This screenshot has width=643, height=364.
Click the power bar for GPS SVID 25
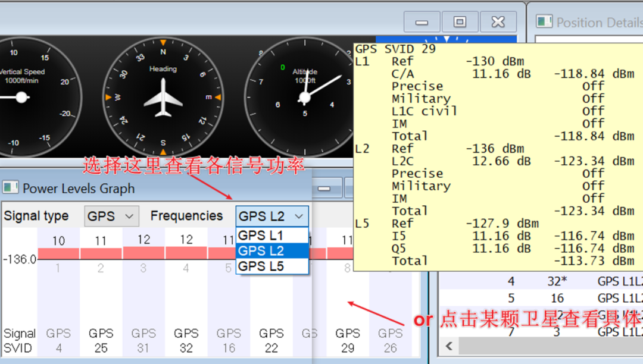(101, 253)
